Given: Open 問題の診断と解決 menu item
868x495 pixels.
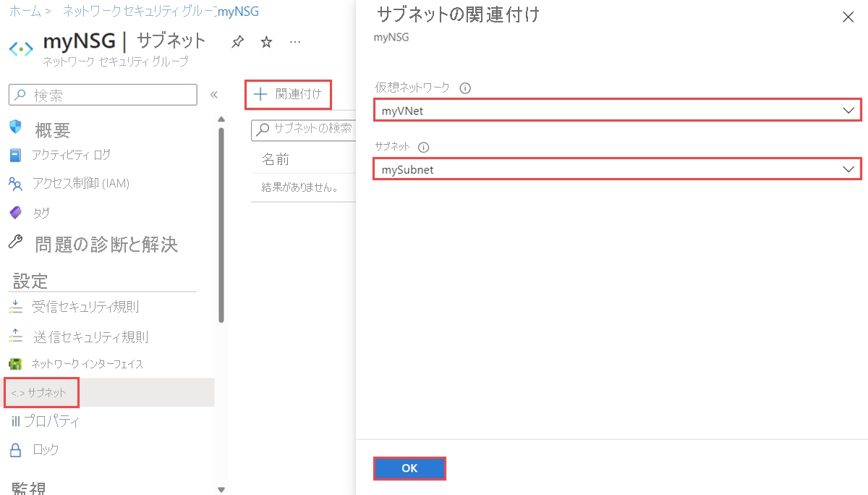Looking at the screenshot, I should tap(106, 245).
